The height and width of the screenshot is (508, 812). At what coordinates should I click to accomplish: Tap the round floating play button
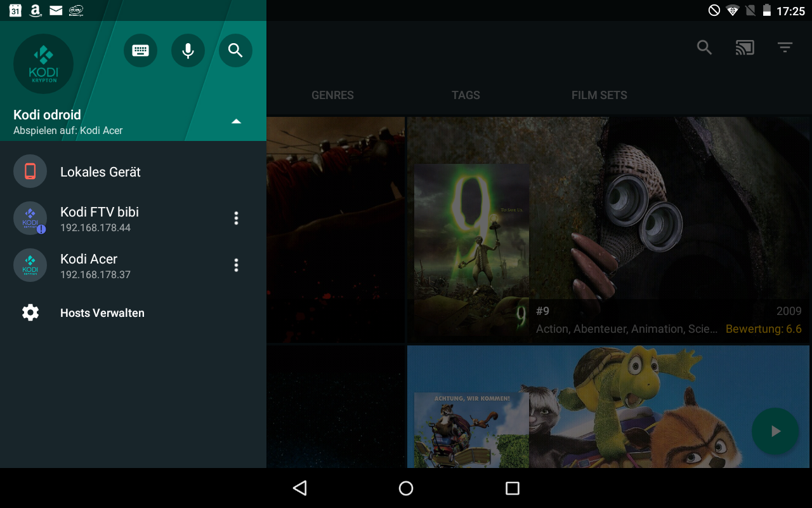pos(775,431)
